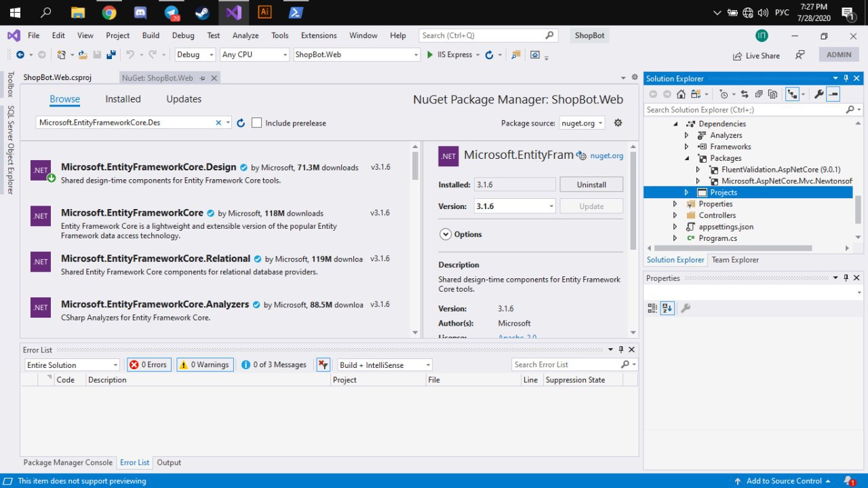Open the Extensions menu

coord(319,35)
